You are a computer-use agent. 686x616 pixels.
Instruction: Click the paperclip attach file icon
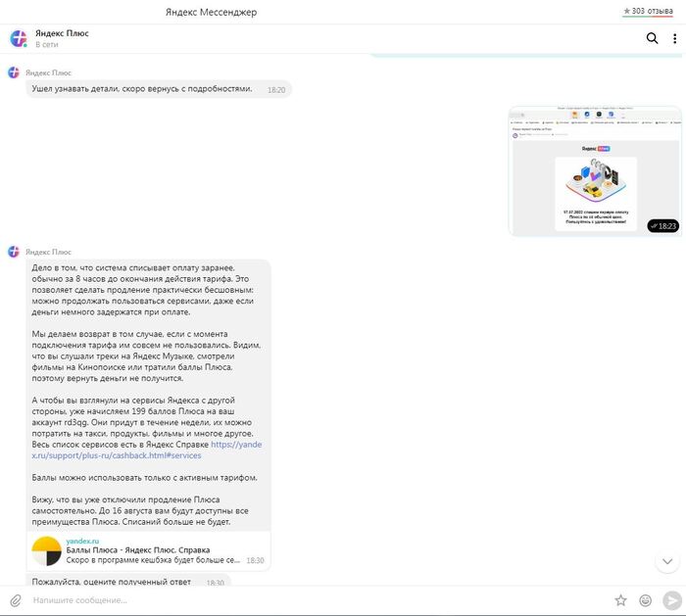coord(16,600)
